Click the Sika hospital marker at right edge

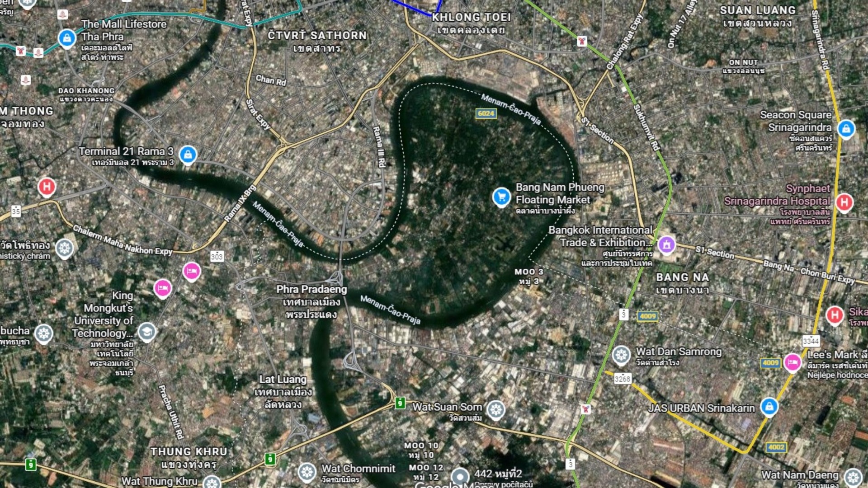[x=835, y=315]
